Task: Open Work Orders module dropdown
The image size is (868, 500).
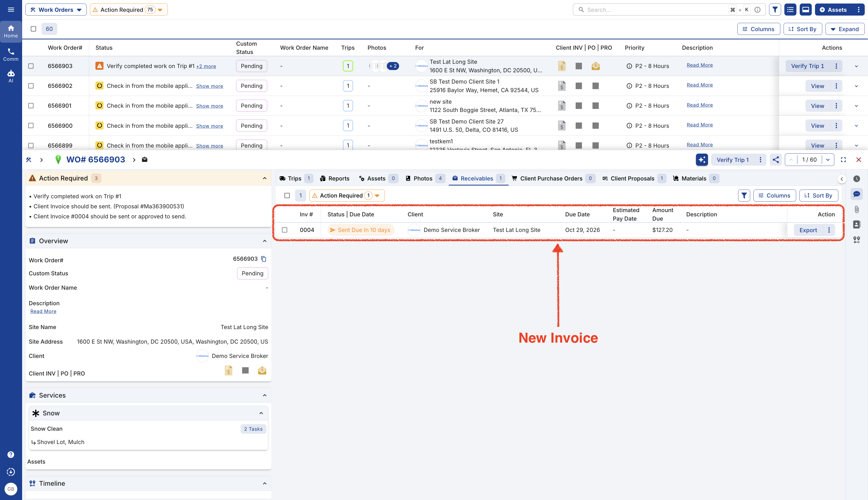Action: tap(56, 10)
